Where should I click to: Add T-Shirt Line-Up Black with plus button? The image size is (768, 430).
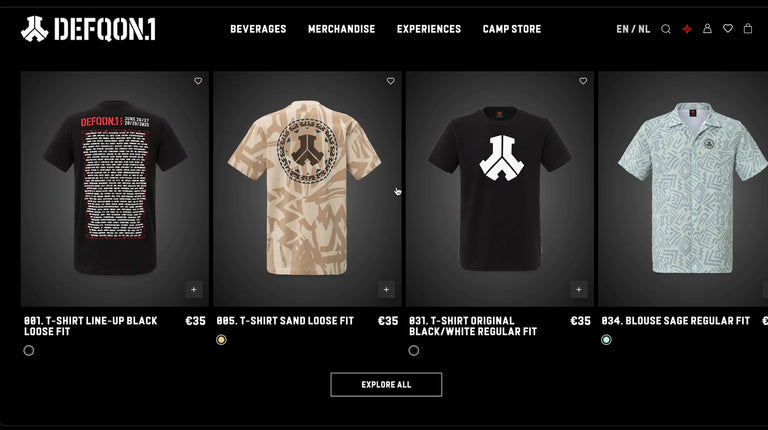[x=194, y=289]
